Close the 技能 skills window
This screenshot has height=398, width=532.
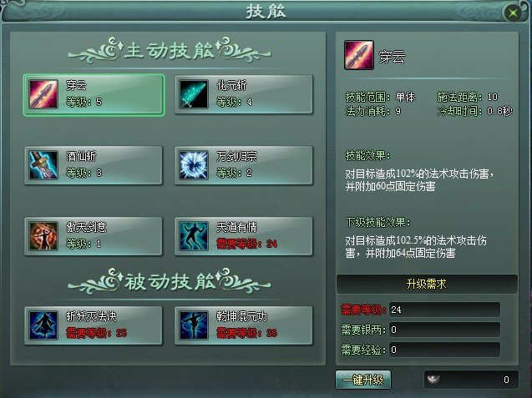[514, 13]
